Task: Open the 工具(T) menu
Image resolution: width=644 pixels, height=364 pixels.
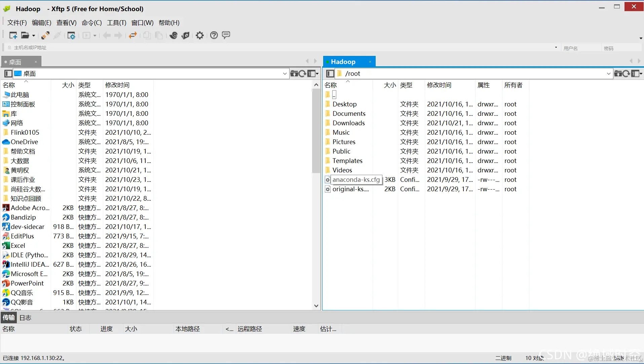Action: tap(117, 23)
